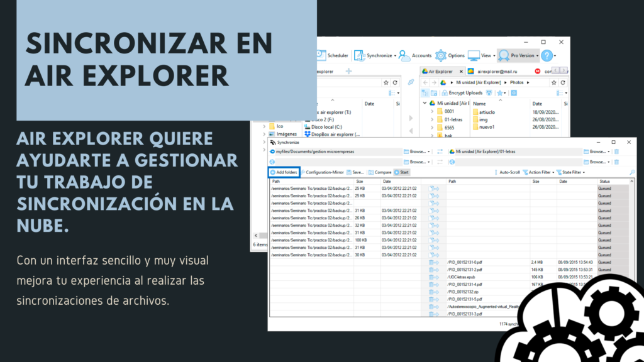Screen dimensions: 644x362
Task: Expand the 6565 folder in the tree
Action: click(x=432, y=128)
